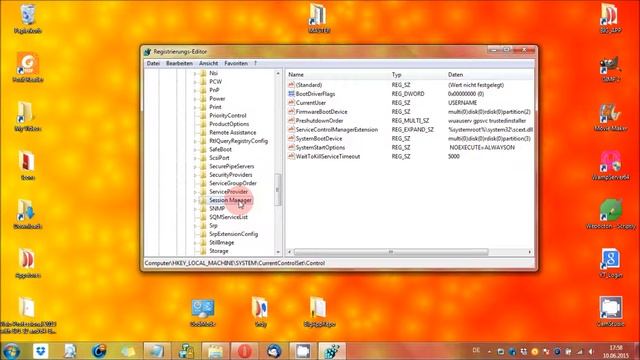Click the icon beside FirmwareBootDevice
The height and width of the screenshot is (360, 640).
(x=291, y=112)
